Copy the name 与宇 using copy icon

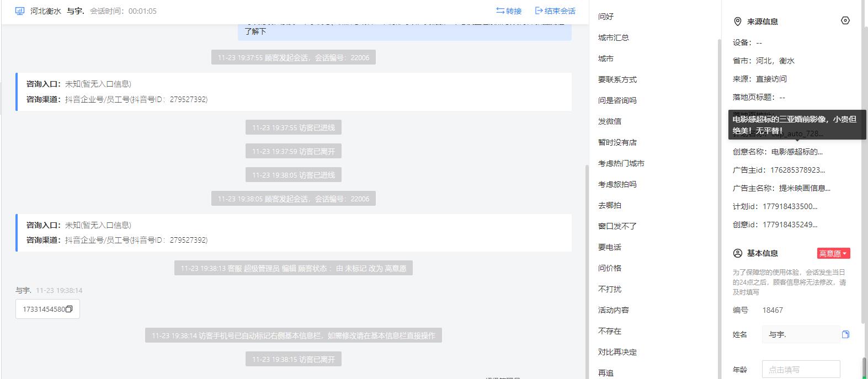coord(845,334)
